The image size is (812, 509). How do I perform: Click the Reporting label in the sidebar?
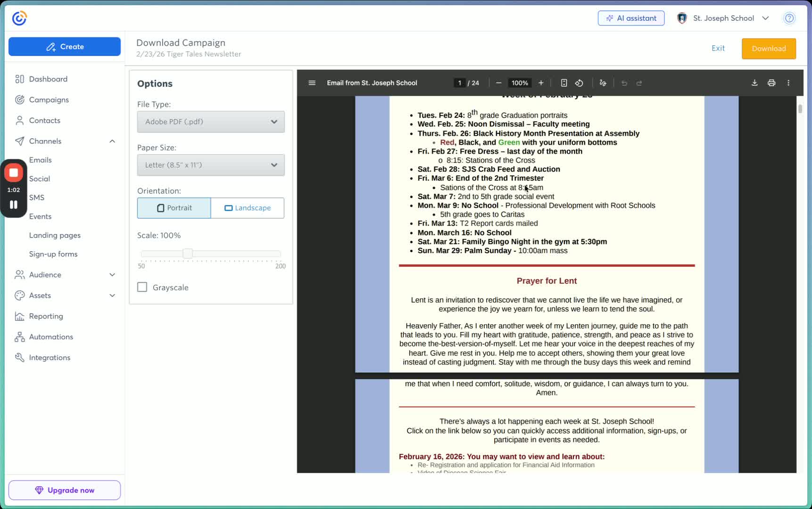[46, 316]
